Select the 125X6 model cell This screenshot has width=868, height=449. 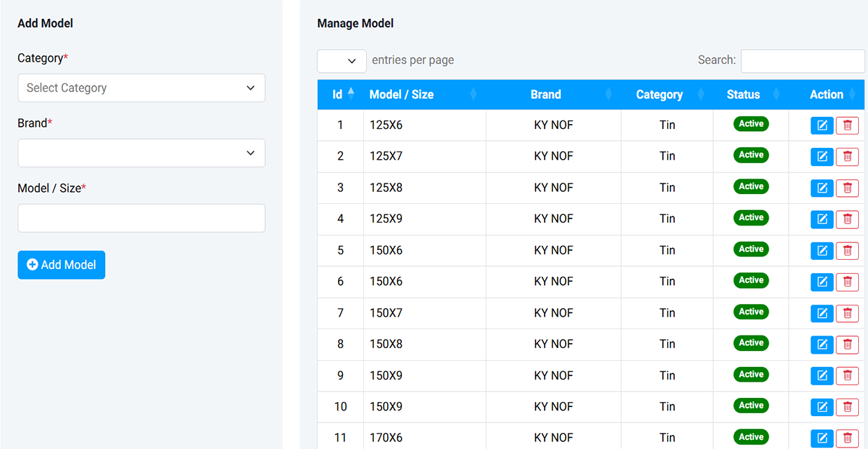click(424, 125)
